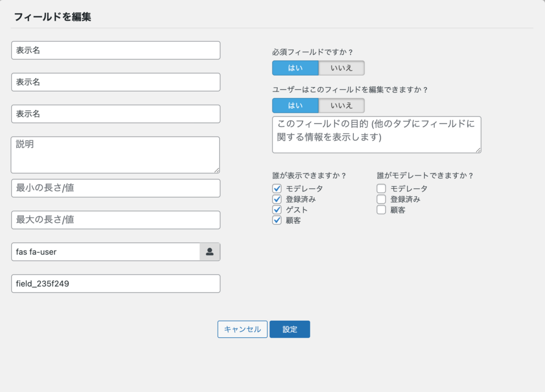The width and height of the screenshot is (545, 392).
Task: Focus the 最大の長さ/値 field
Action: pyautogui.click(x=115, y=220)
